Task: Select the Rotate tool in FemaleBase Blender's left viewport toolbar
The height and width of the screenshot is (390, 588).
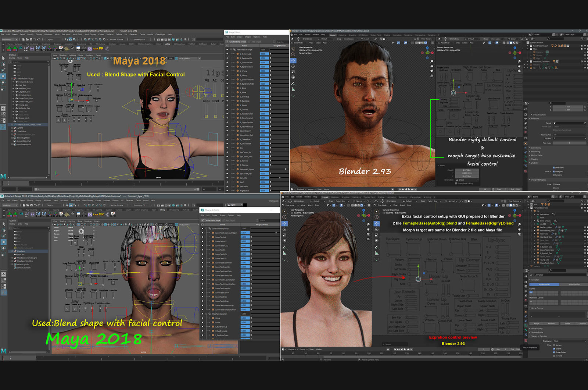Action: (284, 229)
